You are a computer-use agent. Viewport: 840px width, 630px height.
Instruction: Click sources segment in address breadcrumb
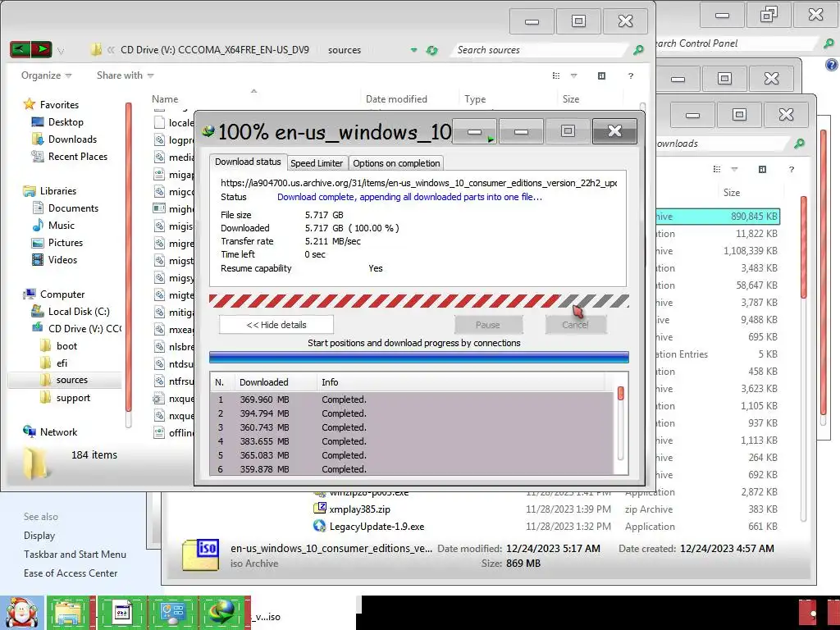coord(345,50)
